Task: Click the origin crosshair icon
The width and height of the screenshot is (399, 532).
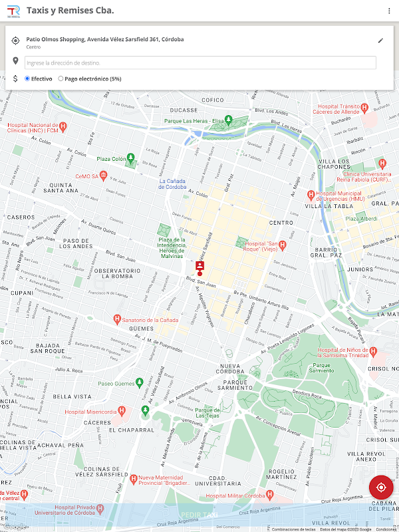Action: coord(15,41)
